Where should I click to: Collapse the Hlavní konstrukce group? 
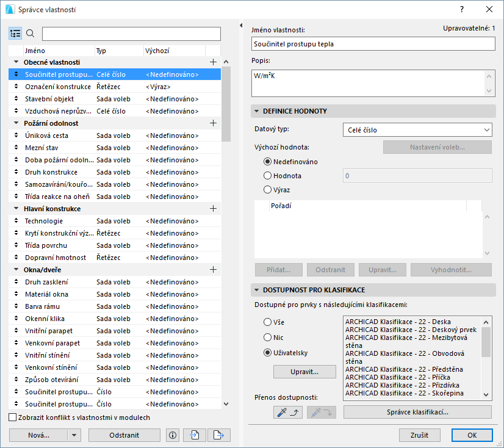click(16, 208)
